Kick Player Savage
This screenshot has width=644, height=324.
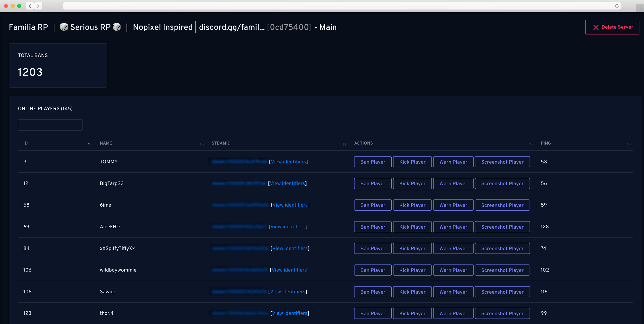pos(412,292)
